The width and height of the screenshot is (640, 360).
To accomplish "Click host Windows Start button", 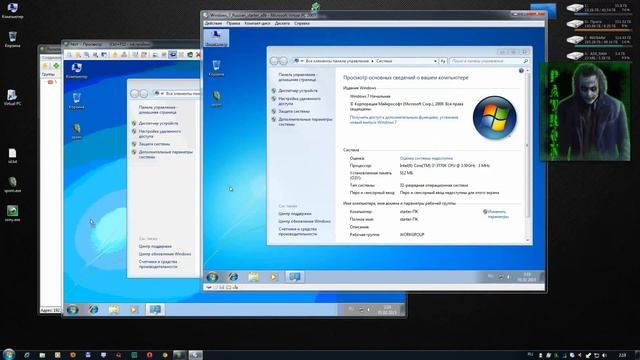I will 9,354.
